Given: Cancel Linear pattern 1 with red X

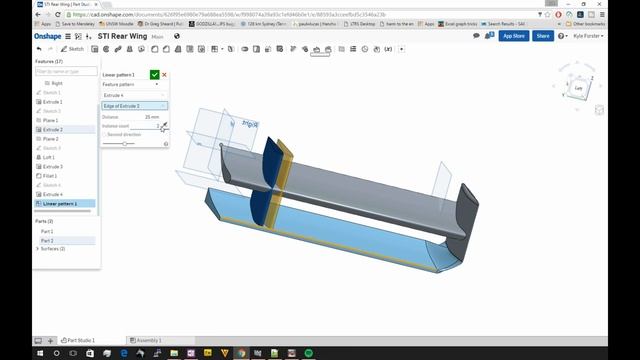Looking at the screenshot, I should point(164,75).
